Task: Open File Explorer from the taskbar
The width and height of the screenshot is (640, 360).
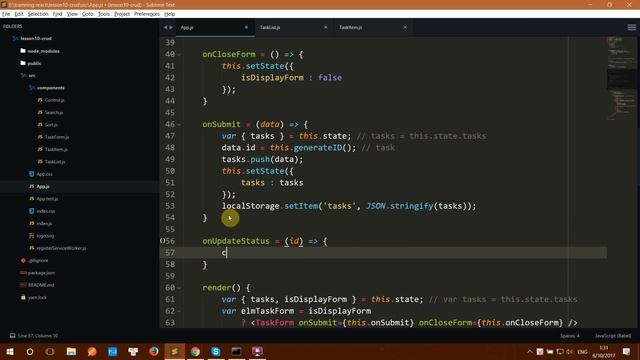Action: click(71, 351)
